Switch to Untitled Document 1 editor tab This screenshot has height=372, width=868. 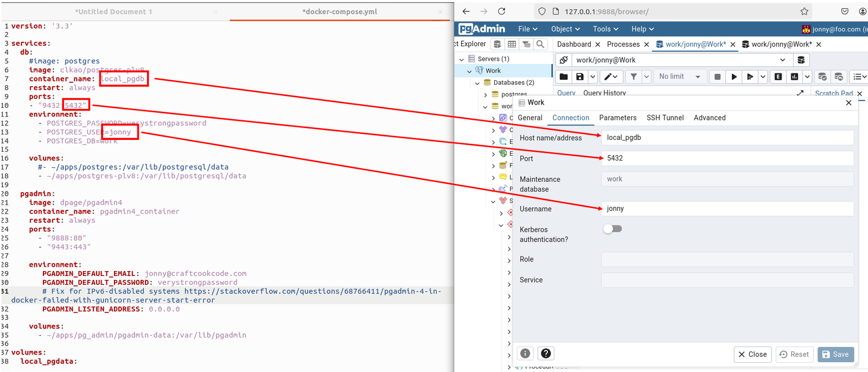pyautogui.click(x=113, y=11)
